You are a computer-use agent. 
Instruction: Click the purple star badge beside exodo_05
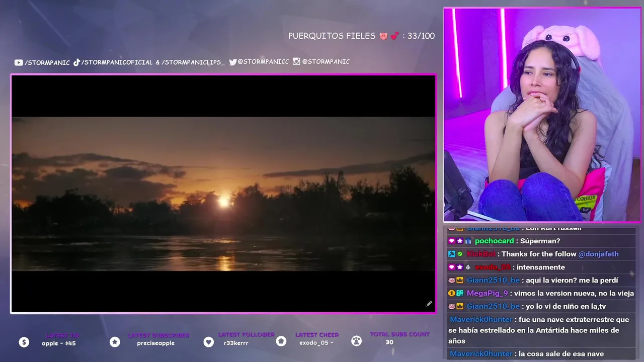[459, 267]
